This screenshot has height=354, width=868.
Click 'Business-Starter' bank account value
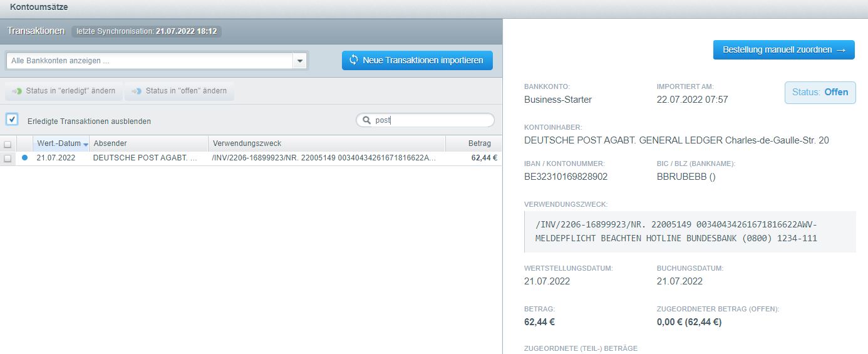pyautogui.click(x=558, y=99)
